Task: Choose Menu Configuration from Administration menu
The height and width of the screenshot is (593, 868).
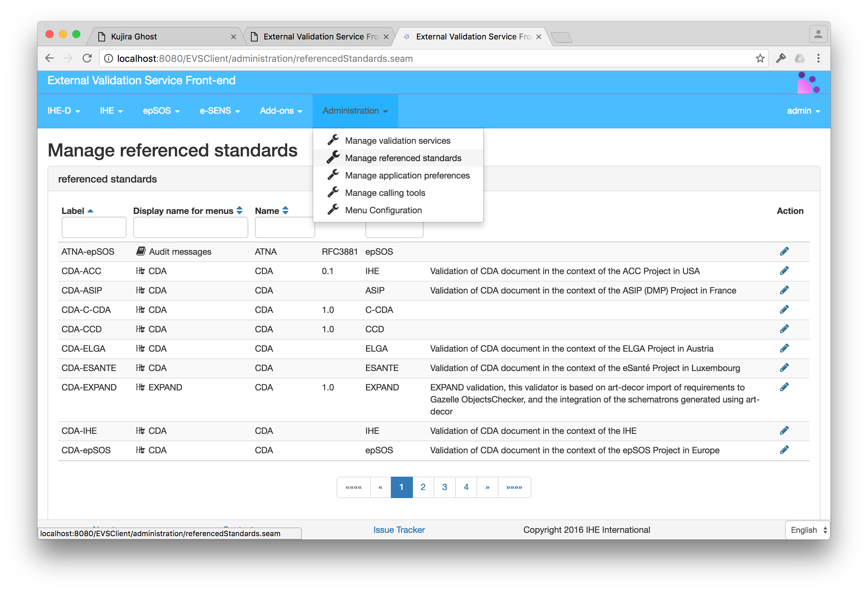Action: 383,210
